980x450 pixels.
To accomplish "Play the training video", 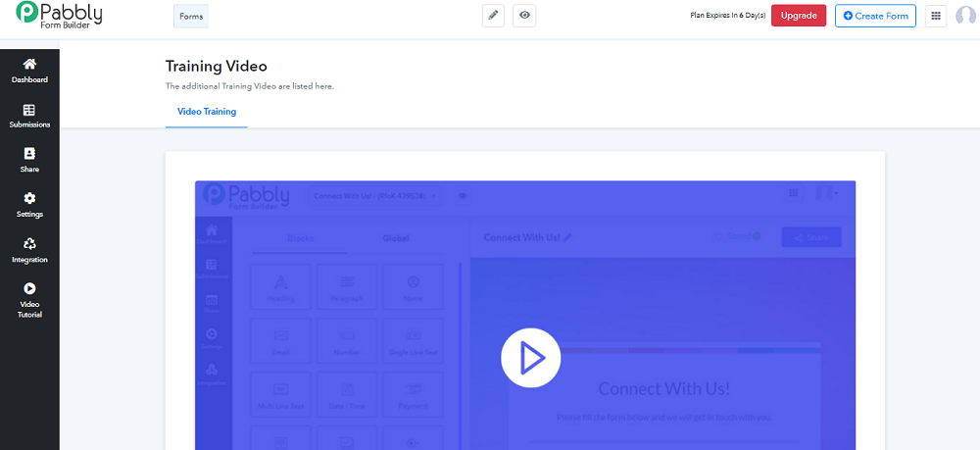I will point(530,358).
